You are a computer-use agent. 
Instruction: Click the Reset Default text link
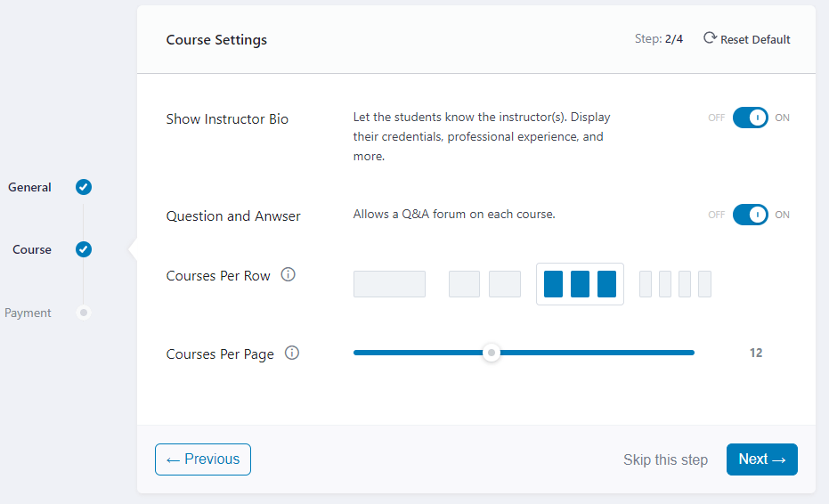click(755, 40)
